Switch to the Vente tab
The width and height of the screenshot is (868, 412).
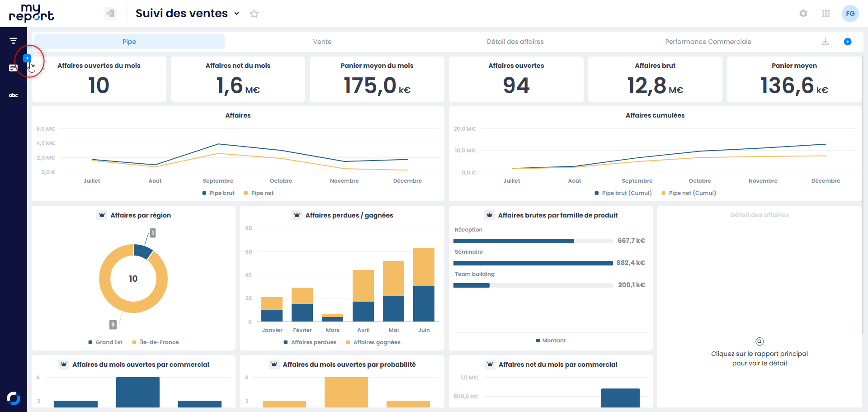(x=322, y=42)
